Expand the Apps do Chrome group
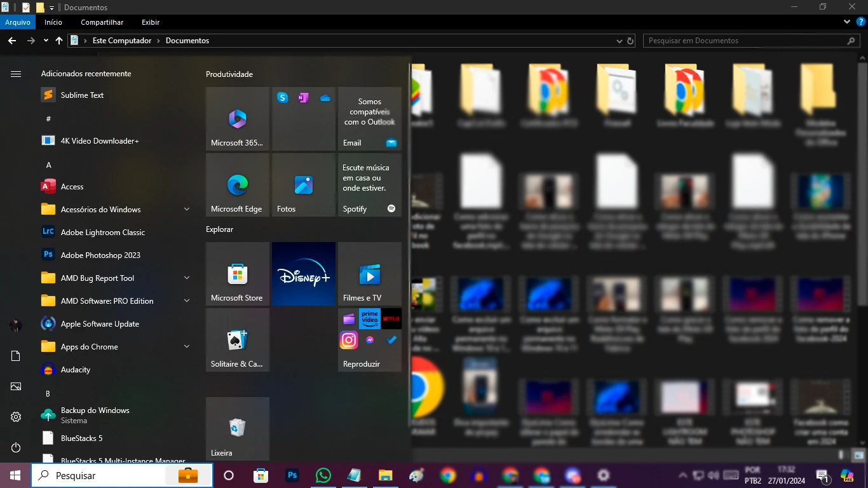868x488 pixels. (186, 346)
